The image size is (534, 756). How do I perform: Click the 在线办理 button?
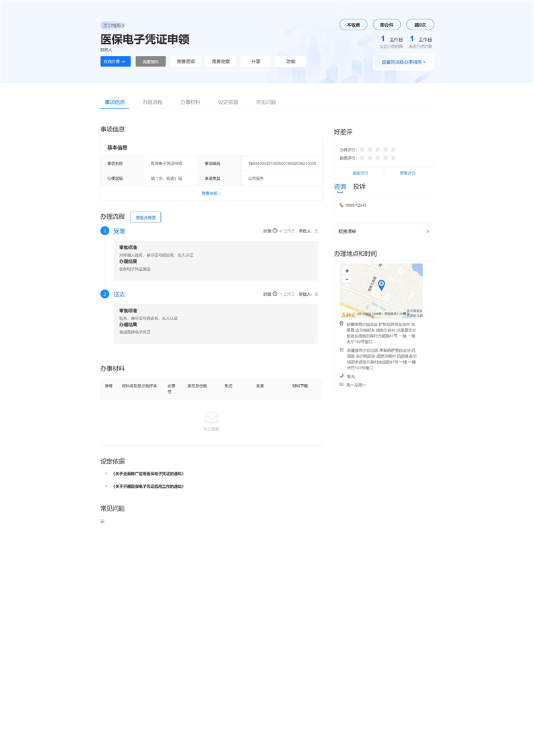114,61
